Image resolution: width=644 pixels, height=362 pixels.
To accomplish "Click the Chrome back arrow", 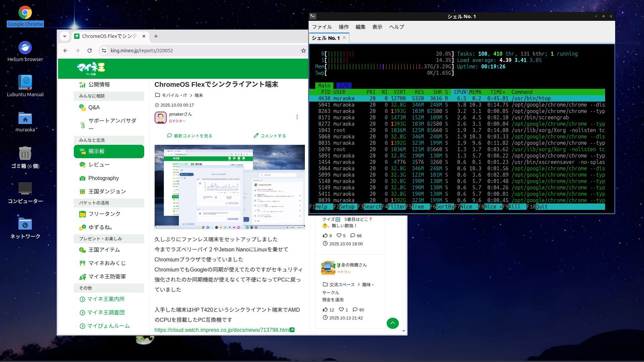I will 65,51.
